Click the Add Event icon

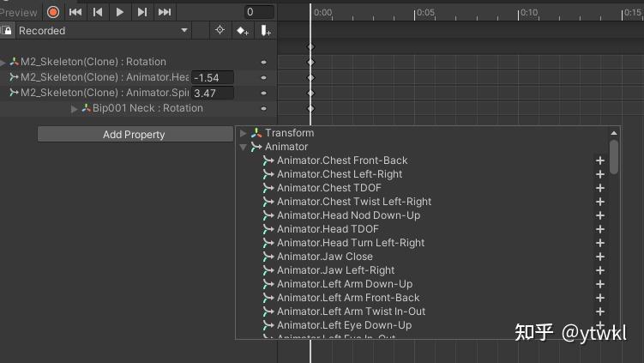(x=266, y=30)
